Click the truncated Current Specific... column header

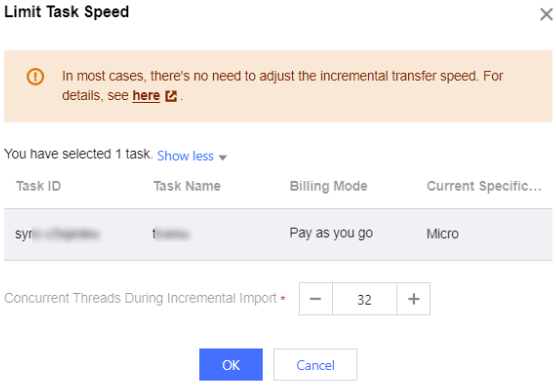[483, 186]
